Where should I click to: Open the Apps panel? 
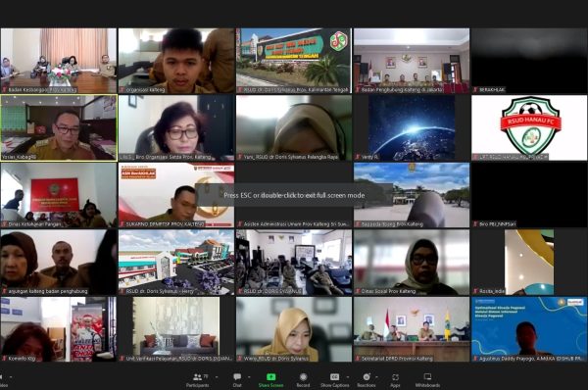(395, 380)
